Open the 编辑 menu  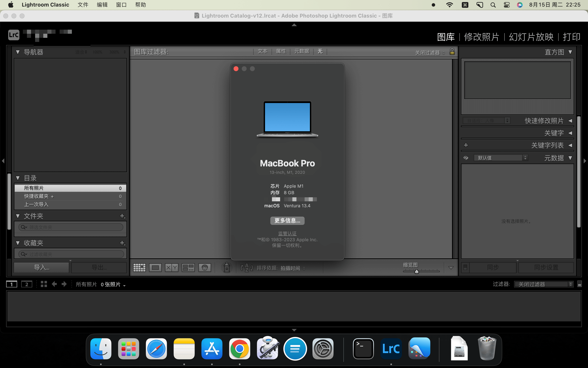[x=102, y=5]
